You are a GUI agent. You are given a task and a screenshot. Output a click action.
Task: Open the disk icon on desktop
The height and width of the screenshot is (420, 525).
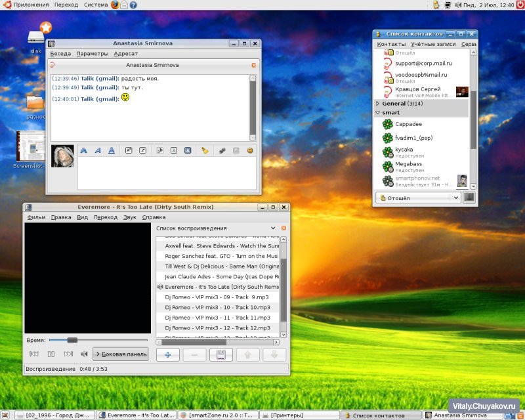coord(36,39)
